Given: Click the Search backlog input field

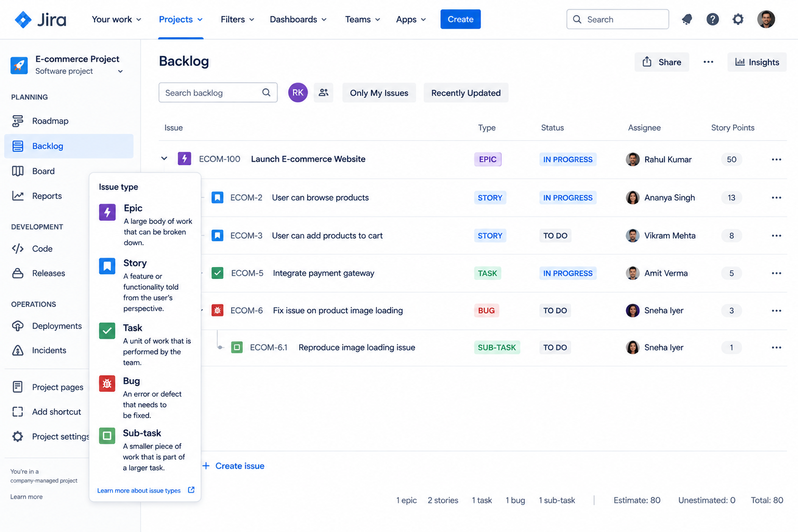Looking at the screenshot, I should (218, 92).
